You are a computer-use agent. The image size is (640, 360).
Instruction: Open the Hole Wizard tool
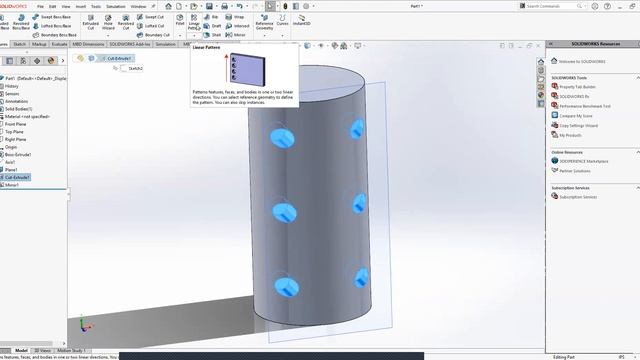(x=108, y=22)
